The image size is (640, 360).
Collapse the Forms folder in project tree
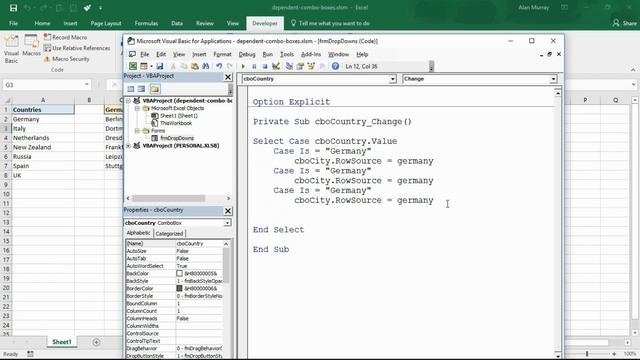pyautogui.click(x=138, y=131)
